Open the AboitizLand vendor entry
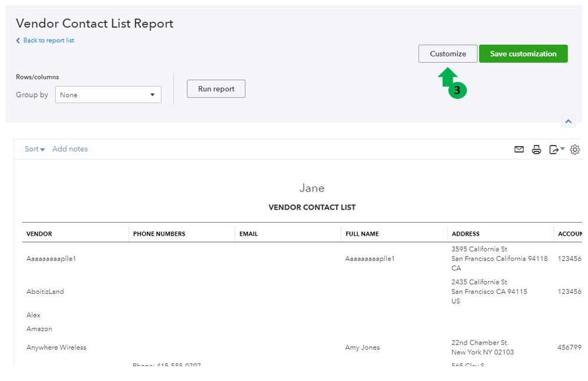This screenshot has width=588, height=381. tap(45, 291)
